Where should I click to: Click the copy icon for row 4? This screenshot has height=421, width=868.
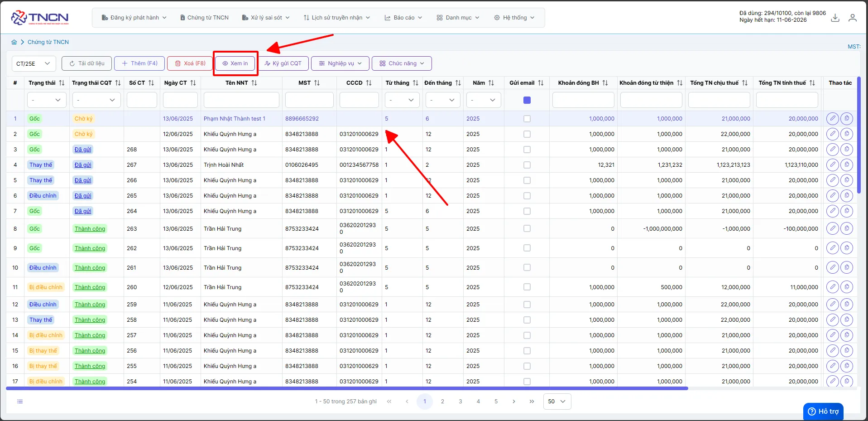(847, 165)
